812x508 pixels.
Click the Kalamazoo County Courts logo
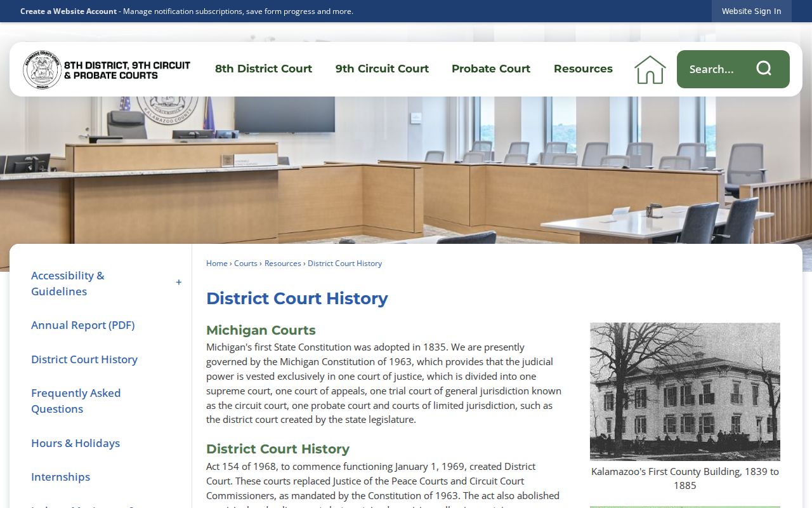[x=107, y=69]
